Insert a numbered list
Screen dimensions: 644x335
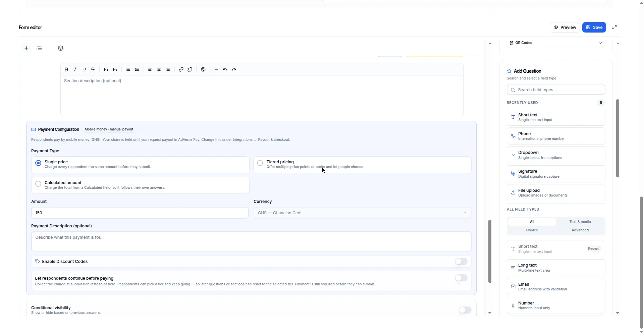click(x=137, y=69)
